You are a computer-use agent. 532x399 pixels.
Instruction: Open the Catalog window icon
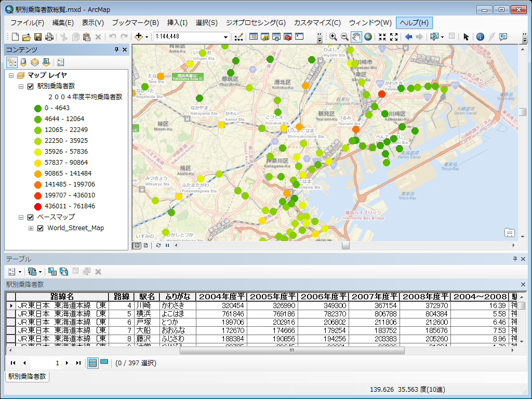(x=265, y=36)
